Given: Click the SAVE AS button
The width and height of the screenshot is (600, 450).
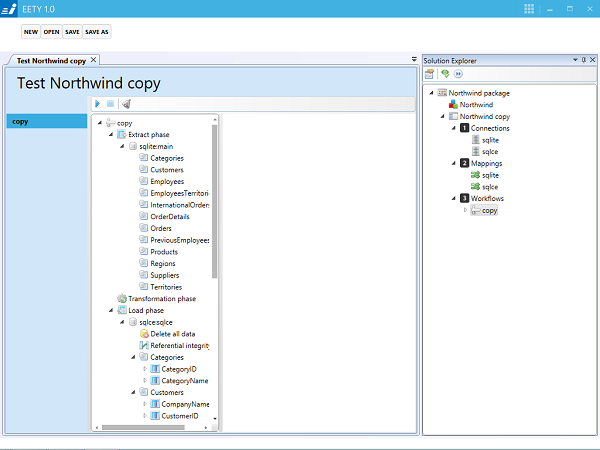Looking at the screenshot, I should pos(97,32).
